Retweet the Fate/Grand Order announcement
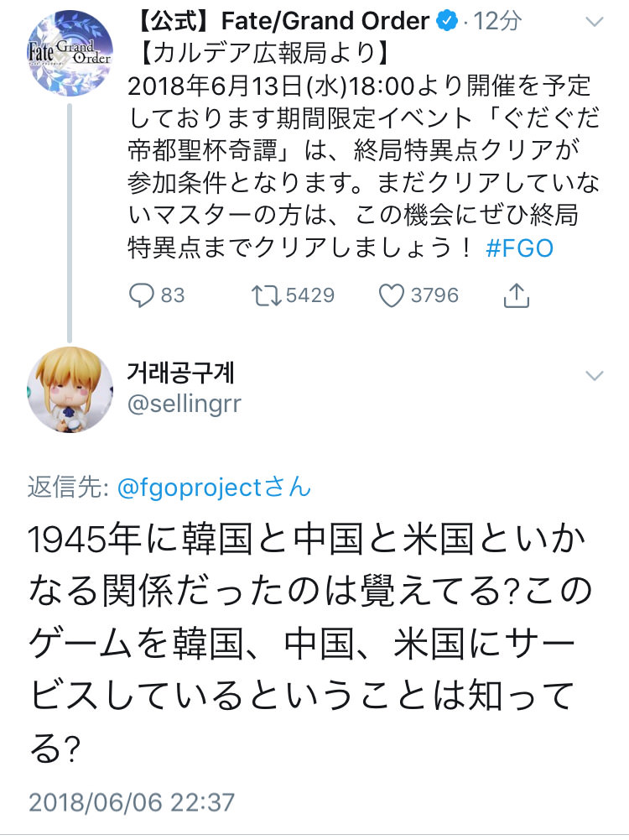Image resolution: width=629 pixels, height=840 pixels. (266, 295)
